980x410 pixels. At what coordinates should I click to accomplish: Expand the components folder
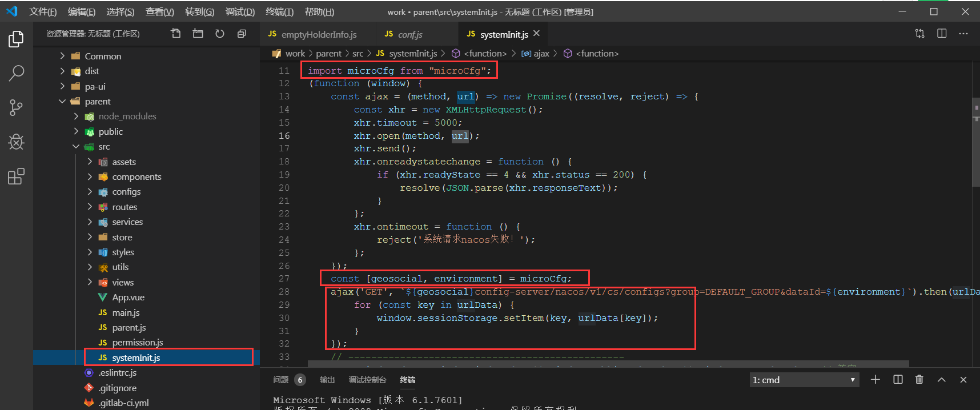pos(90,176)
